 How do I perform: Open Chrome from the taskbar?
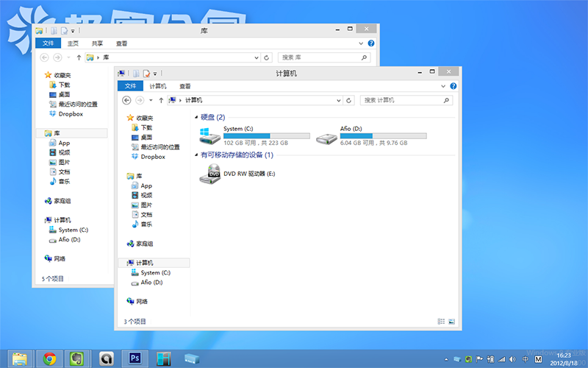[x=49, y=359]
